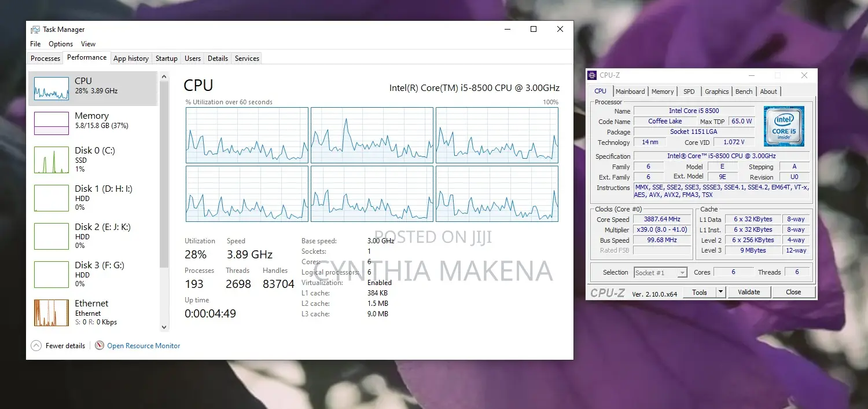Image resolution: width=868 pixels, height=409 pixels.
Task: Click the Task Manager title bar icon
Action: point(35,30)
